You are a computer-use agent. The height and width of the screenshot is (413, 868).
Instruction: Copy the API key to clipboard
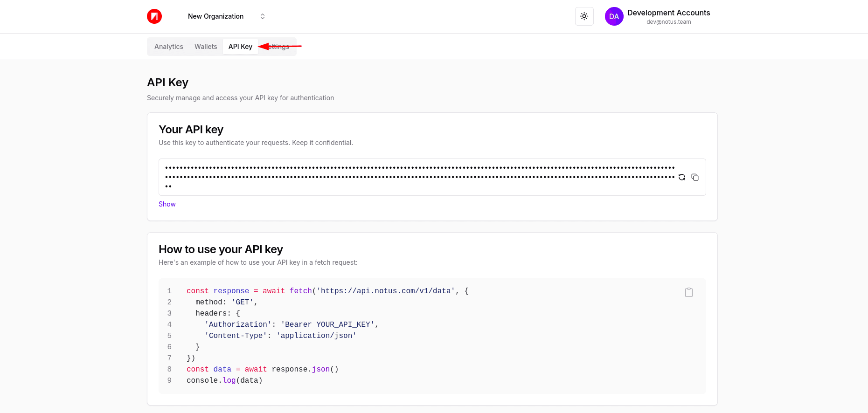click(695, 177)
